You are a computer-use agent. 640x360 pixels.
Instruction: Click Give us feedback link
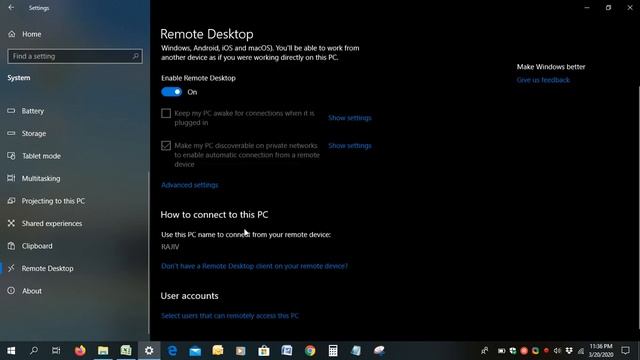pyautogui.click(x=543, y=80)
